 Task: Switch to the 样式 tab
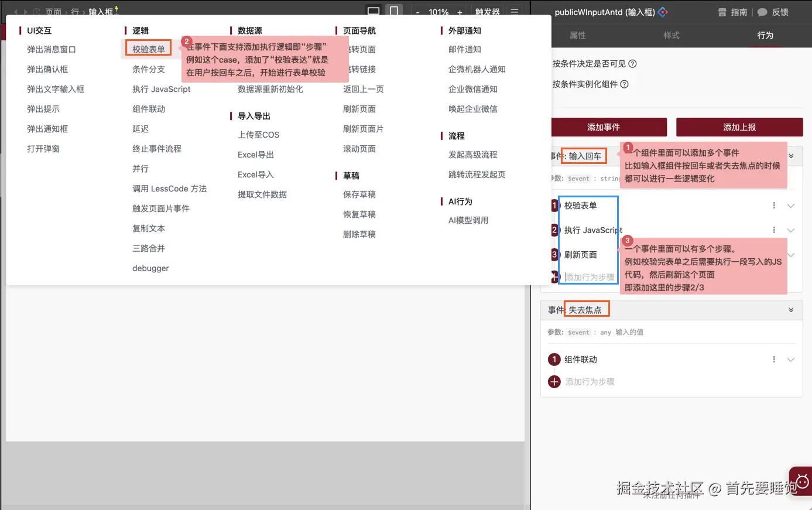coord(671,35)
